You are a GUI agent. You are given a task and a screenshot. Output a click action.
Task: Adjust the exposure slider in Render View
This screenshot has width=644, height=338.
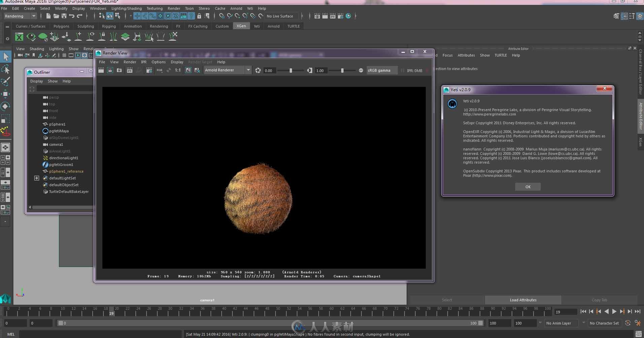(291, 70)
